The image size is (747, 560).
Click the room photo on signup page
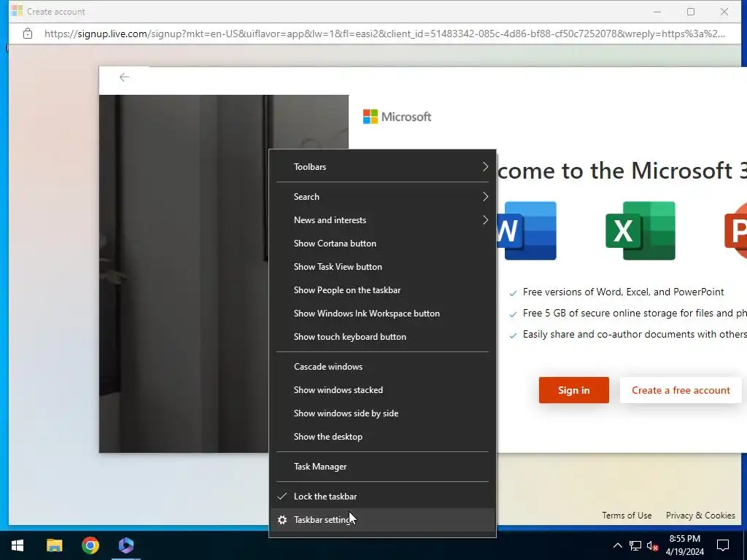pos(184,274)
